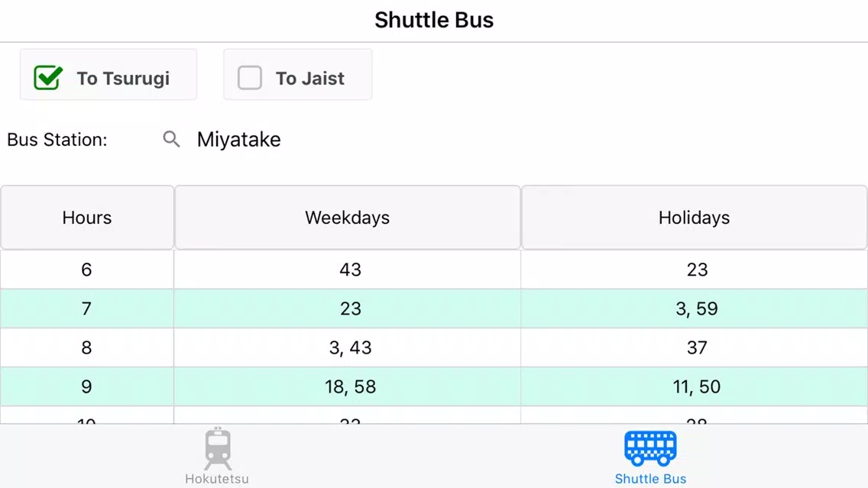Click the Shuttle Bus page title
Image resolution: width=868 pixels, height=488 pixels.
tap(434, 20)
